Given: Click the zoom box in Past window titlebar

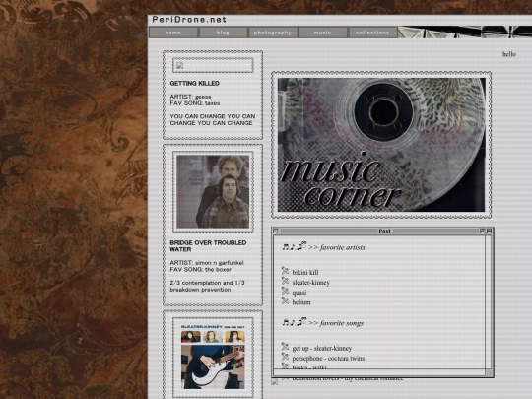Looking at the screenshot, I should (x=482, y=232).
